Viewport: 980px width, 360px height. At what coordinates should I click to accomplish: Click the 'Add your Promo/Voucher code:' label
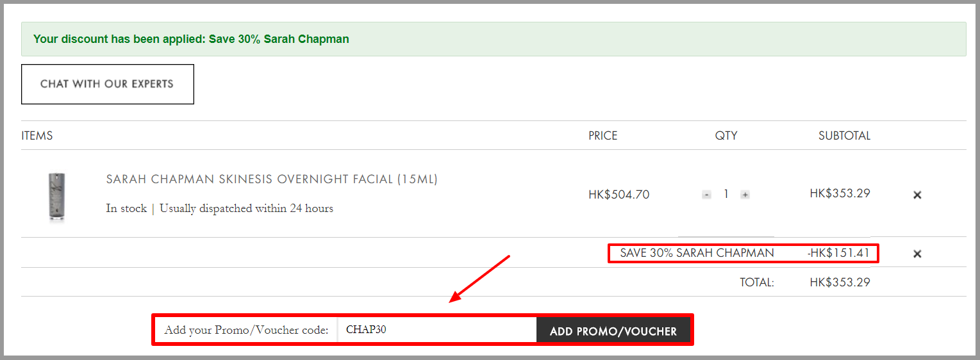[x=246, y=331]
